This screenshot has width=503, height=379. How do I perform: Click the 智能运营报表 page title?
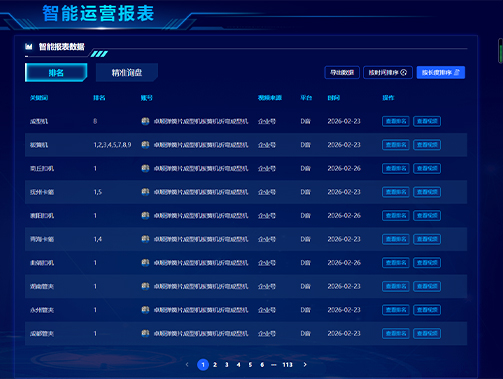(x=98, y=14)
